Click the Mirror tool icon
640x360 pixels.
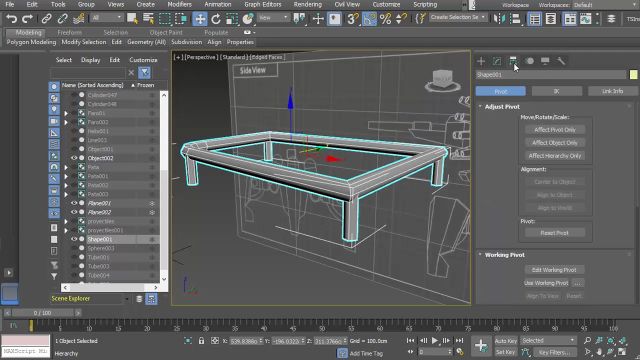pyautogui.click(x=499, y=19)
